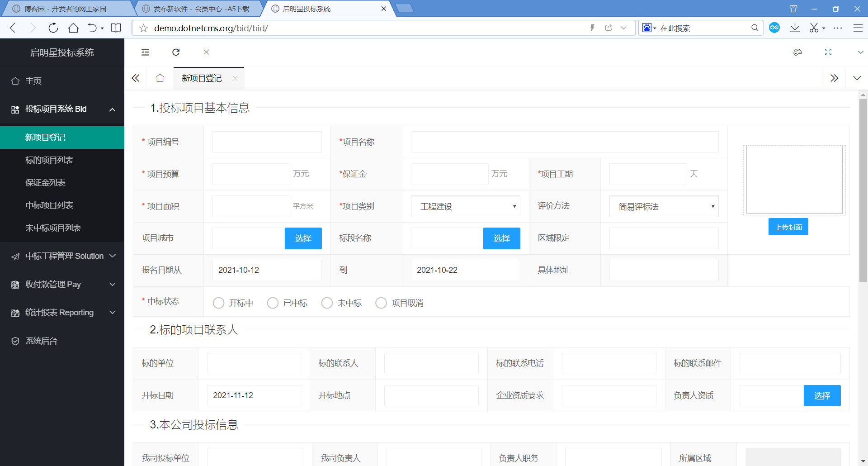Image resolution: width=868 pixels, height=466 pixels.
Task: Toggle fullscreen mode icon
Action: click(828, 52)
